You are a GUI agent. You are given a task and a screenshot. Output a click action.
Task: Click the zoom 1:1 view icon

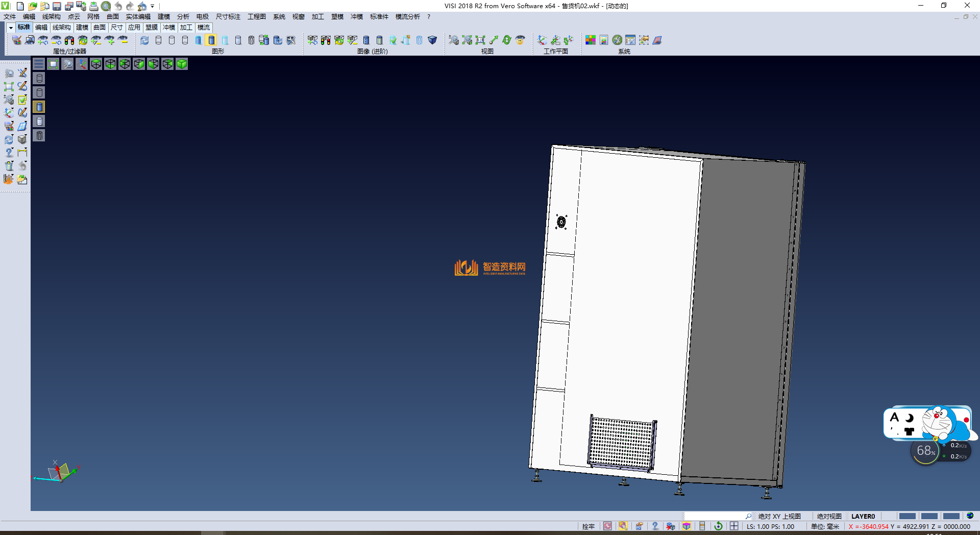coord(480,40)
